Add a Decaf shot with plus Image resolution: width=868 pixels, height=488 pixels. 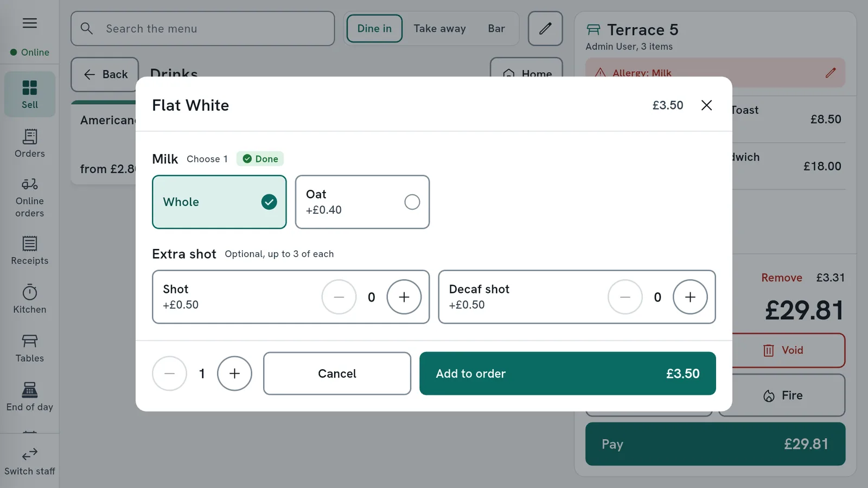(x=690, y=297)
